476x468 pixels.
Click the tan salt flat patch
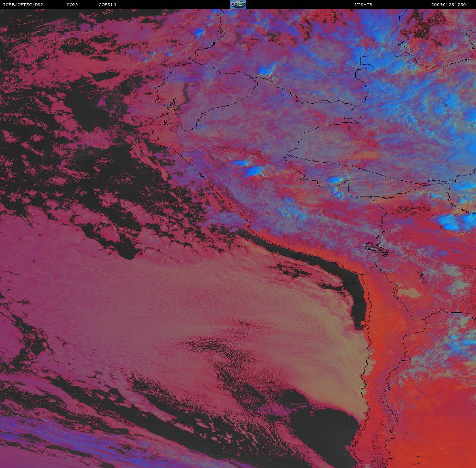click(410, 292)
